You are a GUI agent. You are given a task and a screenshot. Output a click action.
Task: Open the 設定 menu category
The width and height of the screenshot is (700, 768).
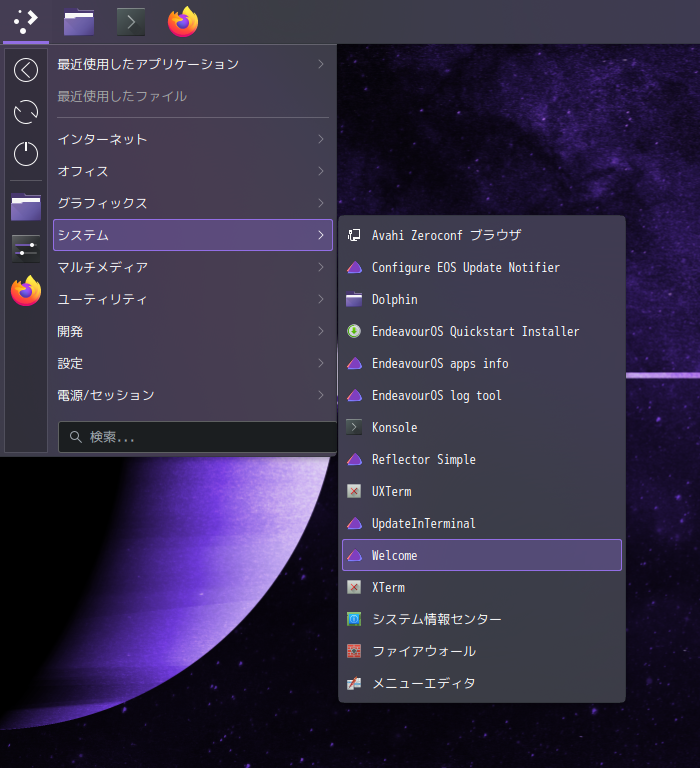pyautogui.click(x=193, y=363)
